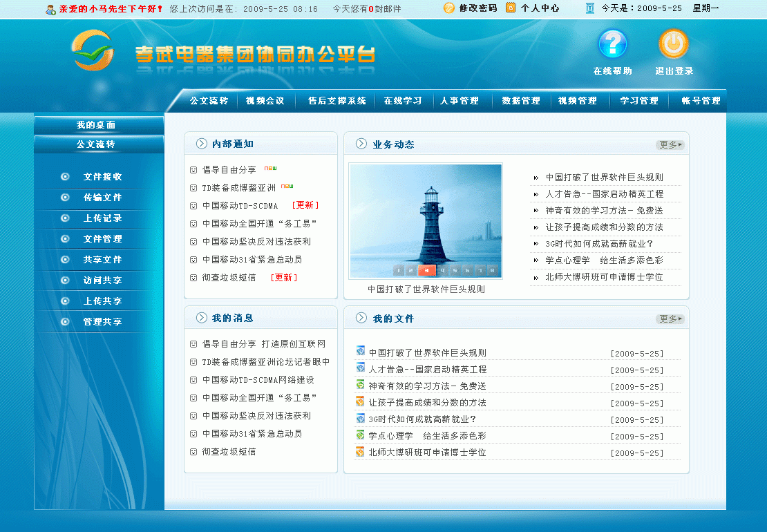767x532 pixels.
Task: Click the small icon beside 倡导自由分享 in 内部通知
Action: (x=193, y=170)
